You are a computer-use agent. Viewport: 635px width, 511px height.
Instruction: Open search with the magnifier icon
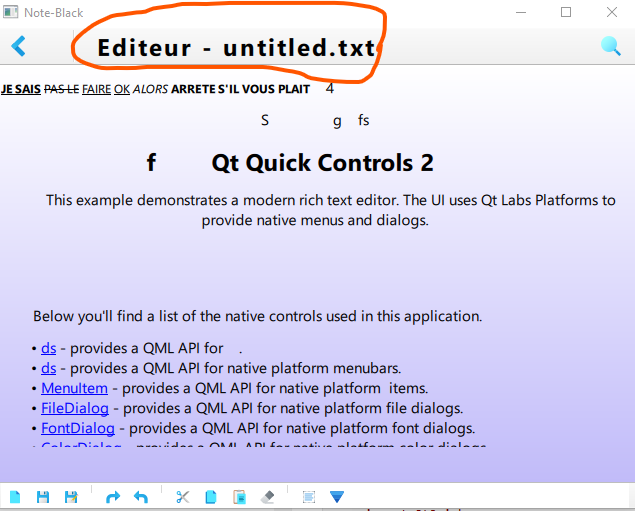(x=610, y=46)
